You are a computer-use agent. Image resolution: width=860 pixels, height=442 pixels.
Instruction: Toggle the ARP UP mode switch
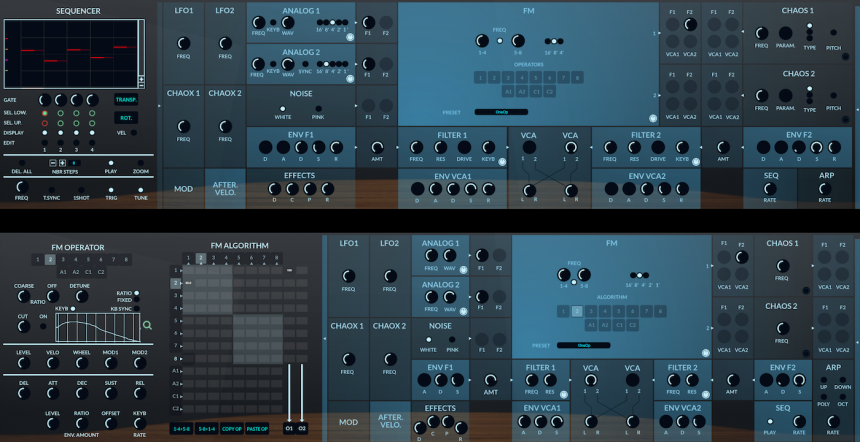(824, 379)
